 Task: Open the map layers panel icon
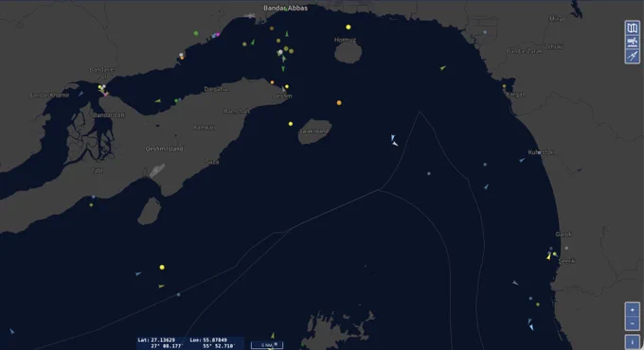[632, 27]
